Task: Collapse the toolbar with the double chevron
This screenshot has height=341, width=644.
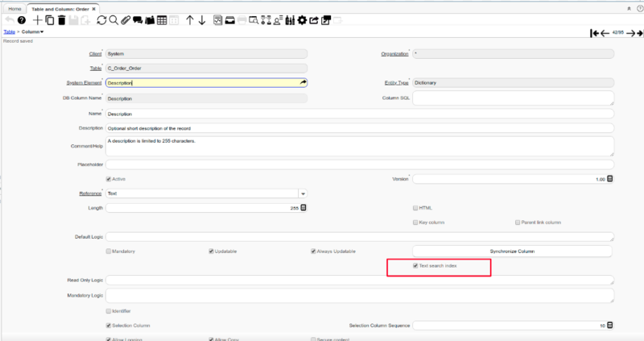Action: coord(628,6)
